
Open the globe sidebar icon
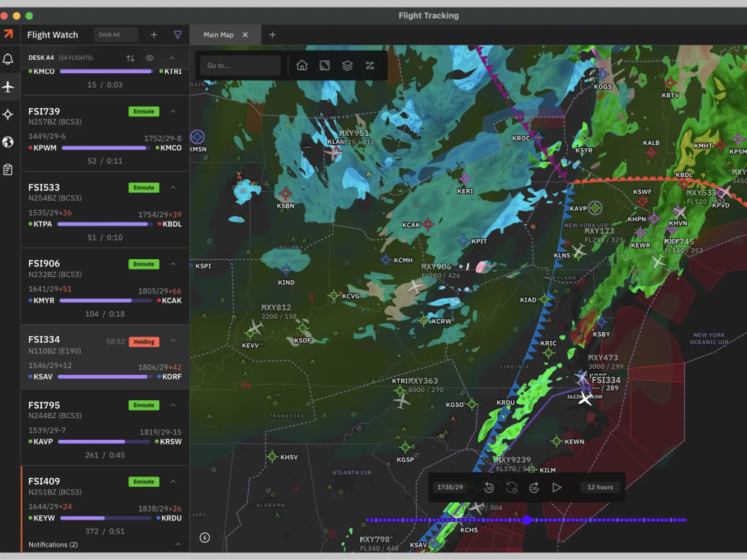click(x=8, y=142)
